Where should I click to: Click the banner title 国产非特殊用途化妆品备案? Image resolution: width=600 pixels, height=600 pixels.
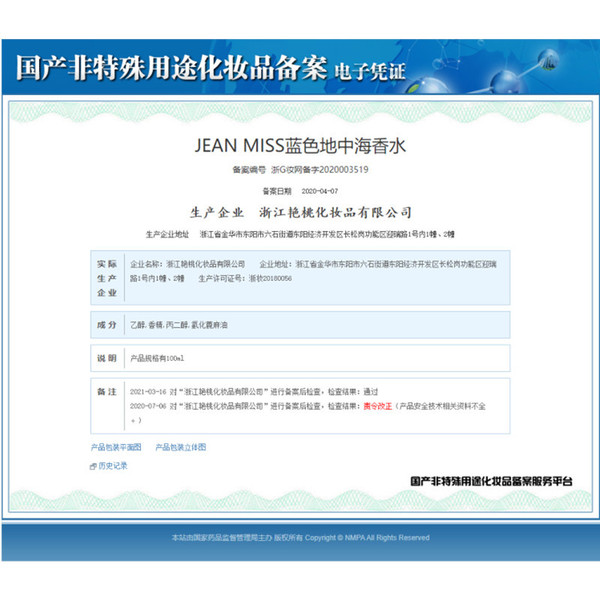tap(171, 68)
